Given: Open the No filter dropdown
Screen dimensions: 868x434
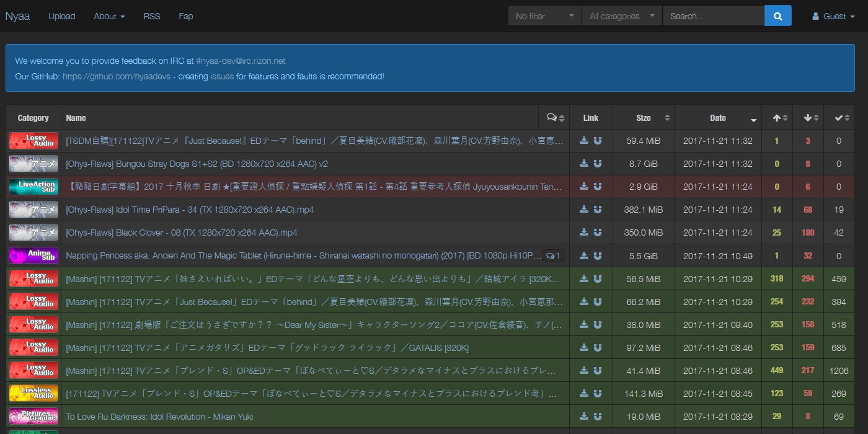Looking at the screenshot, I should pos(544,15).
